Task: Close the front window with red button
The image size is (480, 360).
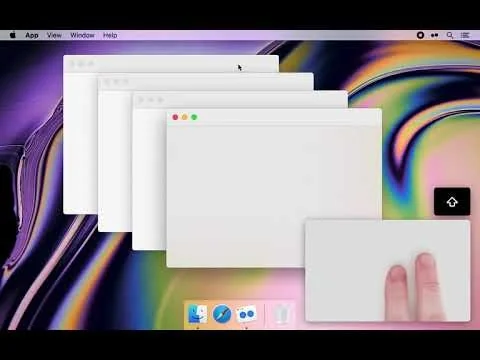Action: point(175,117)
